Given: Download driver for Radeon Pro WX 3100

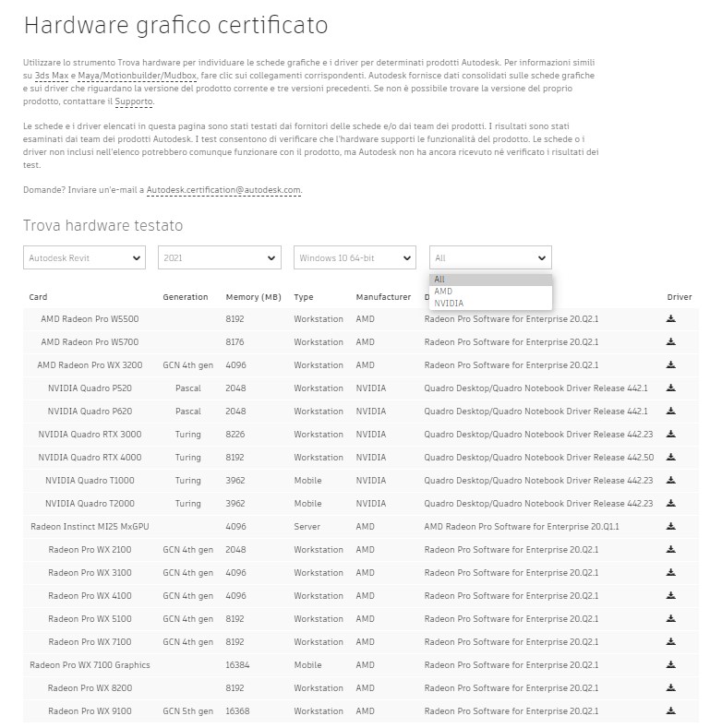Looking at the screenshot, I should 670,572.
